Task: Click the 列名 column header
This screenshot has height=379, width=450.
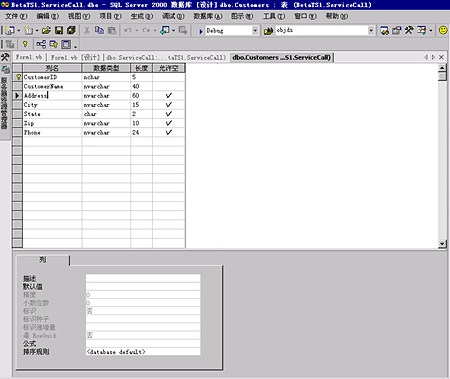Action: click(x=52, y=68)
